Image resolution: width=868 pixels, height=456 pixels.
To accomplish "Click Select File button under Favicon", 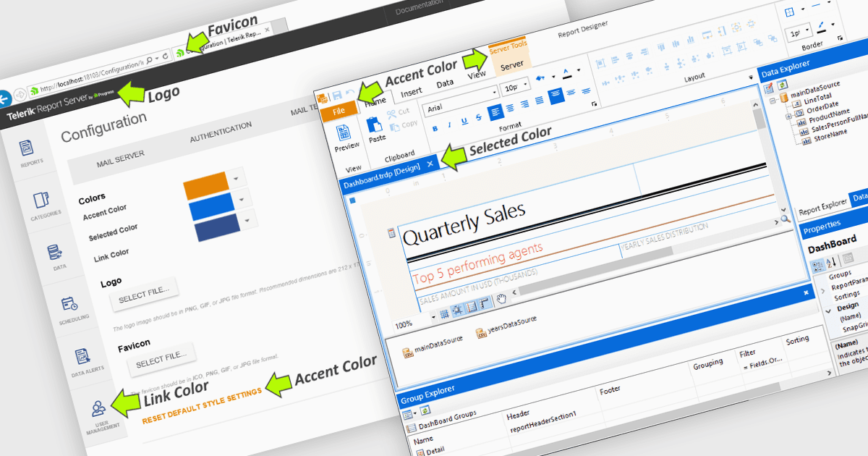I will pyautogui.click(x=161, y=359).
